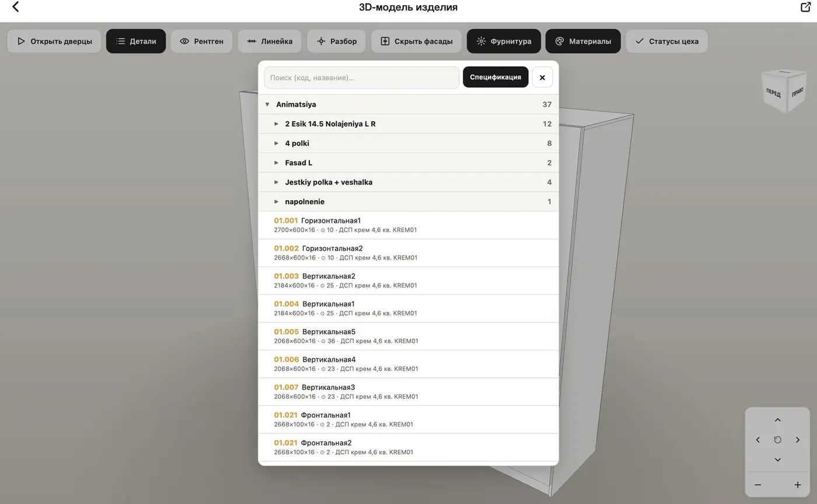Click Скрыть фасады to hide facades
The height and width of the screenshot is (504, 817).
point(416,41)
